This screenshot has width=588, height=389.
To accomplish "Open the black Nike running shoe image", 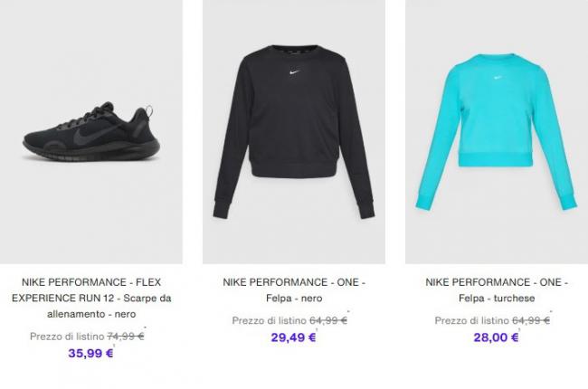I will point(91,132).
